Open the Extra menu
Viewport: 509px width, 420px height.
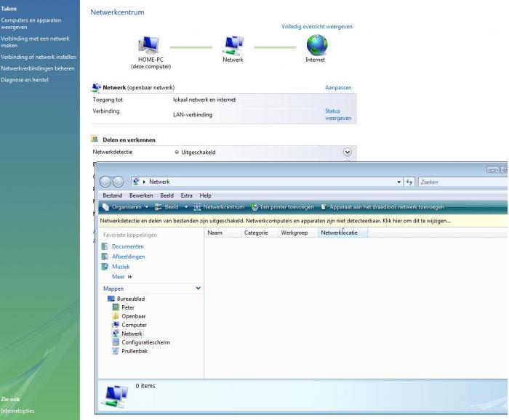186,195
